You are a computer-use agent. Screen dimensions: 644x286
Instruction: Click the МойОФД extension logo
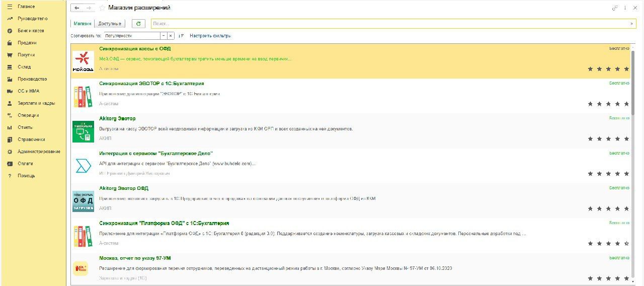[83, 61]
